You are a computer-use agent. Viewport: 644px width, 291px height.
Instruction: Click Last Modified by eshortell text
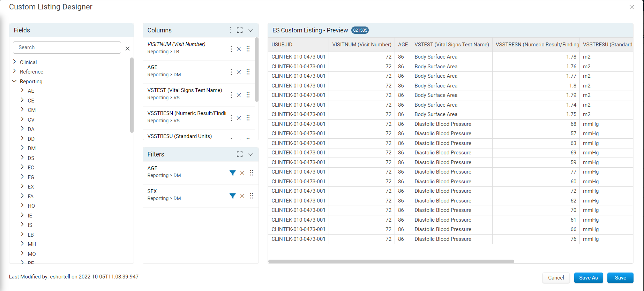(74, 277)
